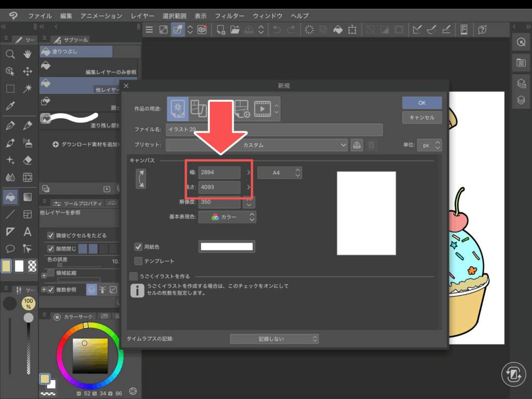Choose the animation work type icon
The height and width of the screenshot is (399, 532).
[262, 109]
